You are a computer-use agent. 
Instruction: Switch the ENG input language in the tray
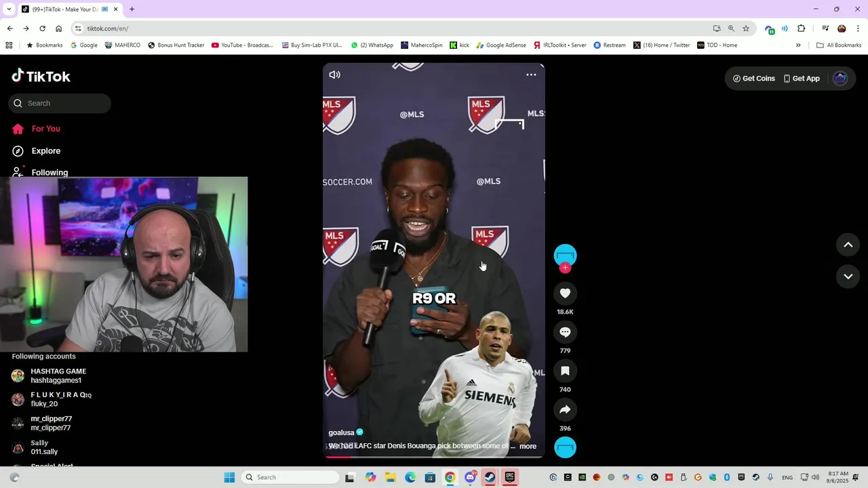point(787,477)
